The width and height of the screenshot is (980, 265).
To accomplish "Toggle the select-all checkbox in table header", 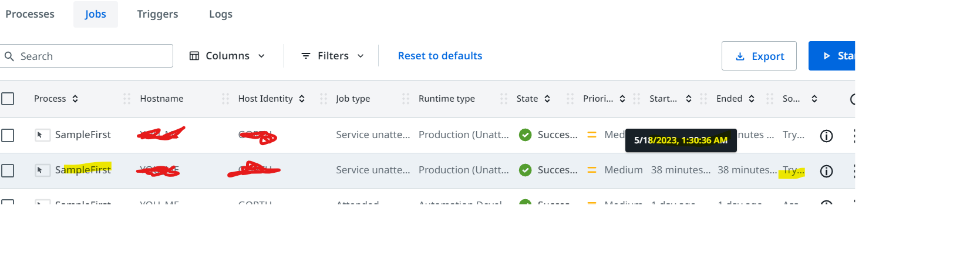I will (8, 99).
